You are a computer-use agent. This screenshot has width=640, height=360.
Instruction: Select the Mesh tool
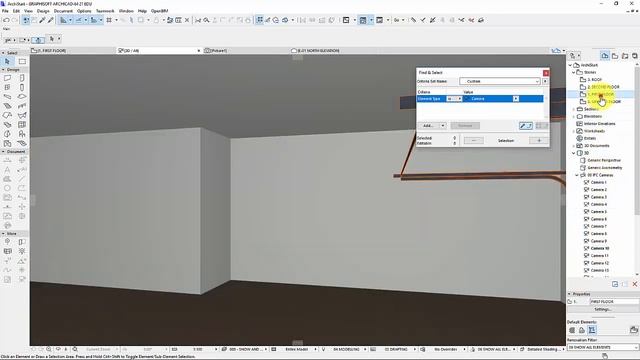coord(22,144)
